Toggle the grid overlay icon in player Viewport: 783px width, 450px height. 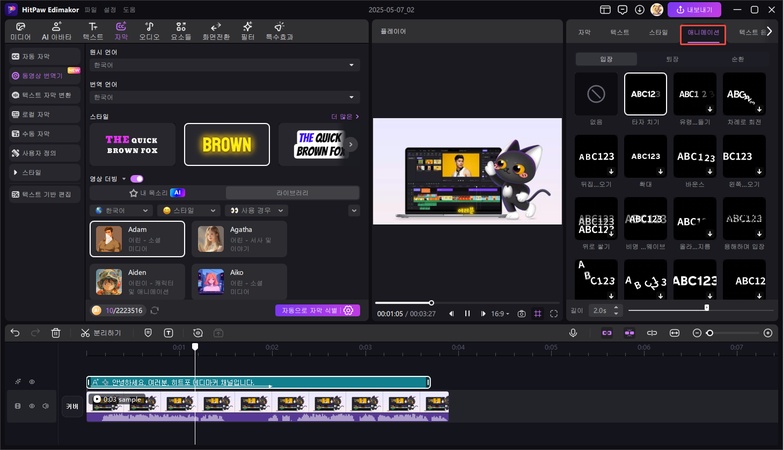coord(538,314)
